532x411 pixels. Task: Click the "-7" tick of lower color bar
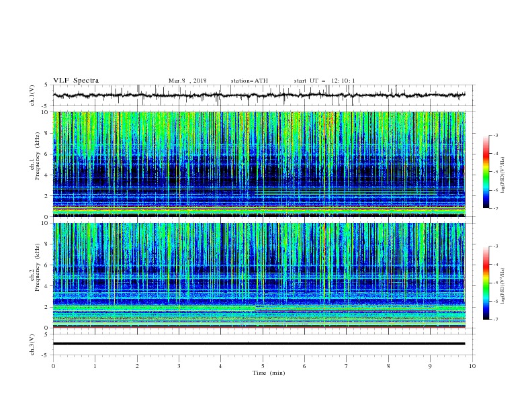[495, 319]
